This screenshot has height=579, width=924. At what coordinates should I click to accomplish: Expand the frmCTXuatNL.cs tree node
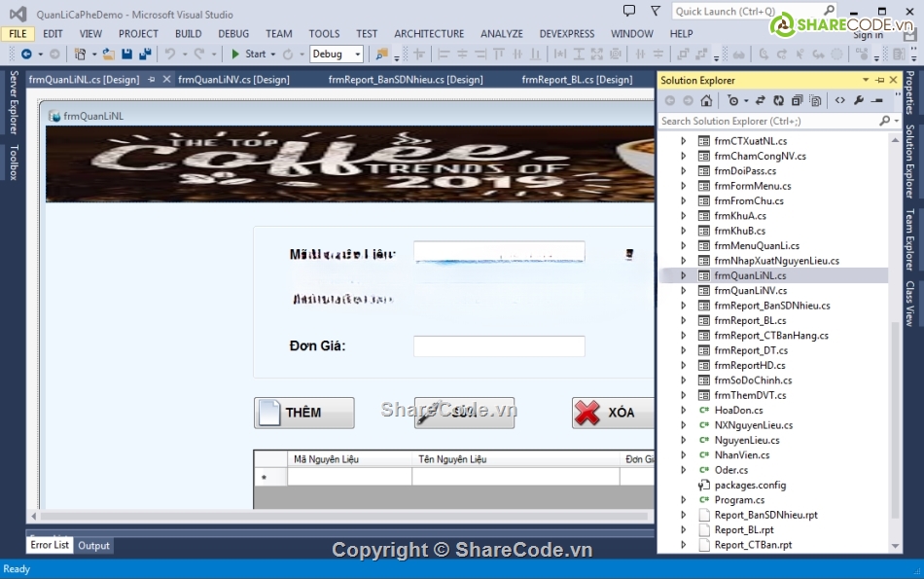pyautogui.click(x=684, y=141)
